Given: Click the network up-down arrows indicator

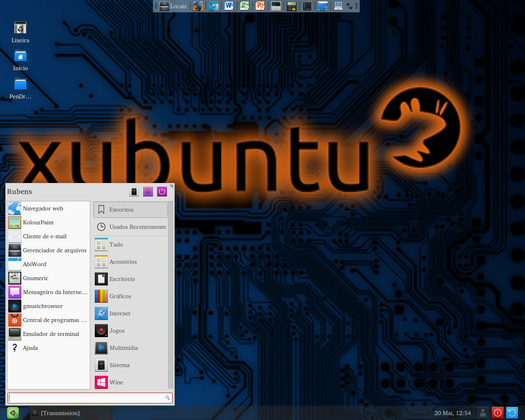Looking at the screenshot, I should (349, 6).
